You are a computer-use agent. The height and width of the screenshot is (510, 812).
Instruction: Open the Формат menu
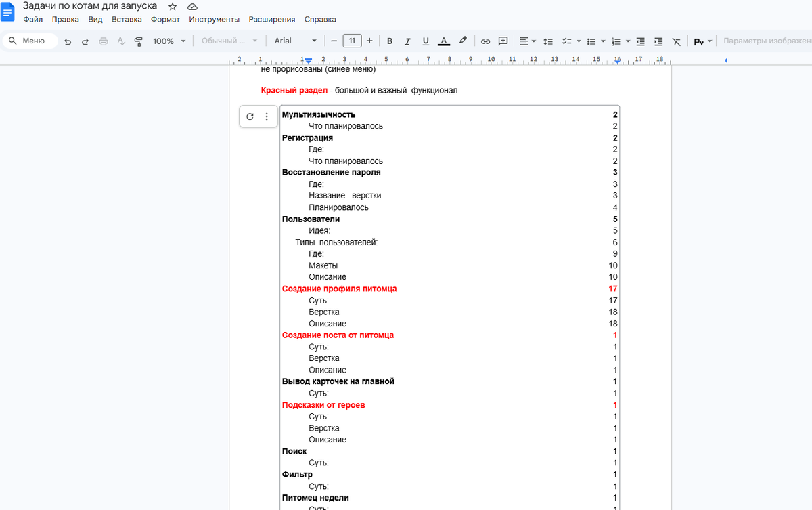click(x=165, y=20)
